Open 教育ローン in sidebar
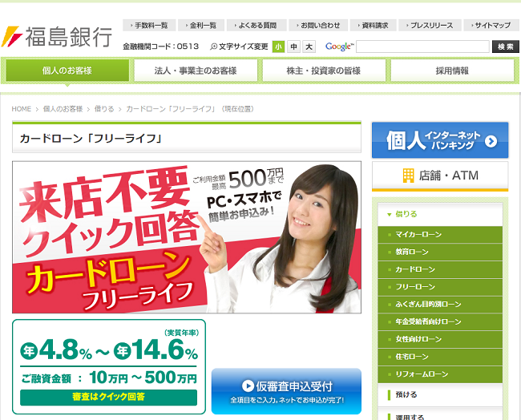The width and height of the screenshot is (521, 420). 440,252
